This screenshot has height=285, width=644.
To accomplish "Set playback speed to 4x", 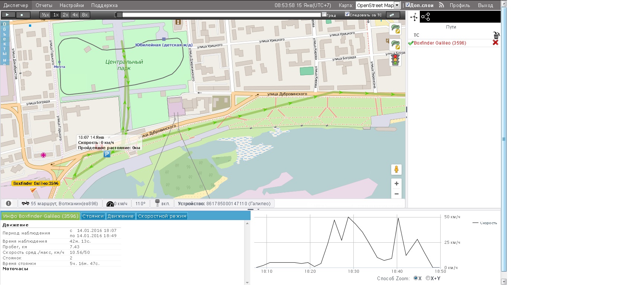I will (75, 15).
